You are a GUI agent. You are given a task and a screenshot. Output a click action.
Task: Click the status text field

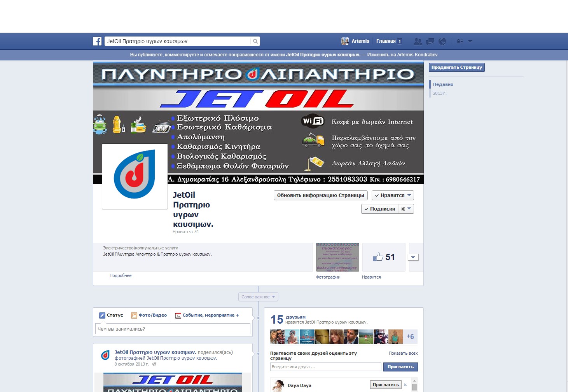tap(173, 329)
